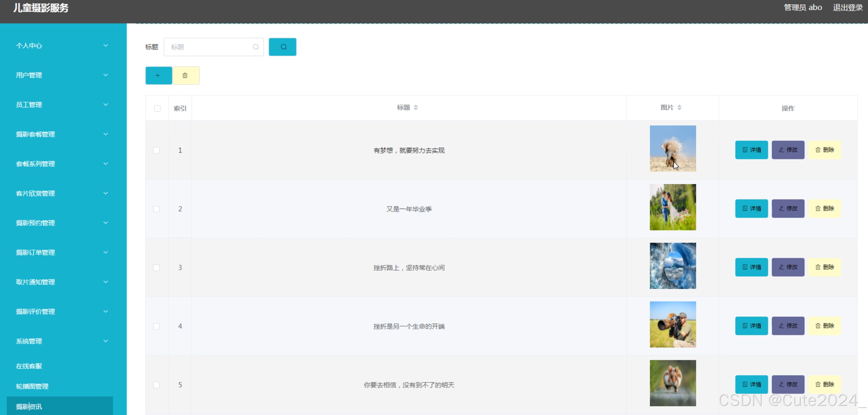
Task: Open 详情 for row 1
Action: click(x=751, y=150)
